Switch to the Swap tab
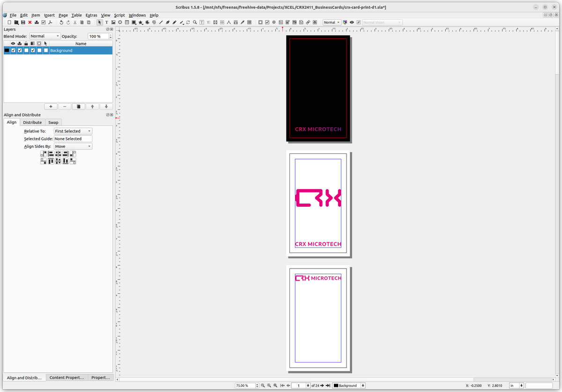562x392 pixels. point(53,122)
